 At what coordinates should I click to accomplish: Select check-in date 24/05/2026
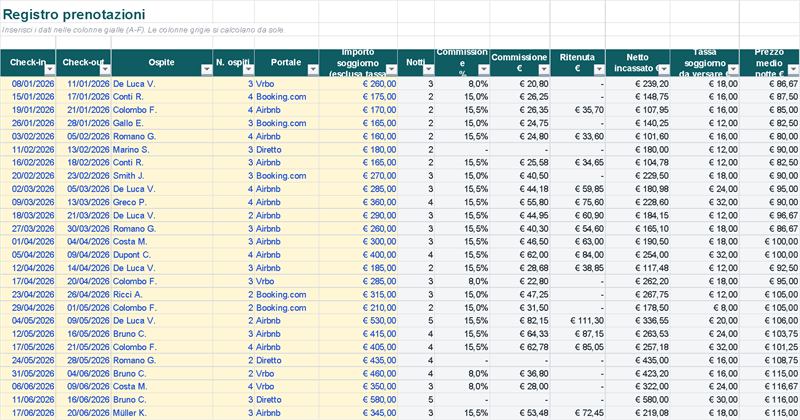pyautogui.click(x=28, y=360)
